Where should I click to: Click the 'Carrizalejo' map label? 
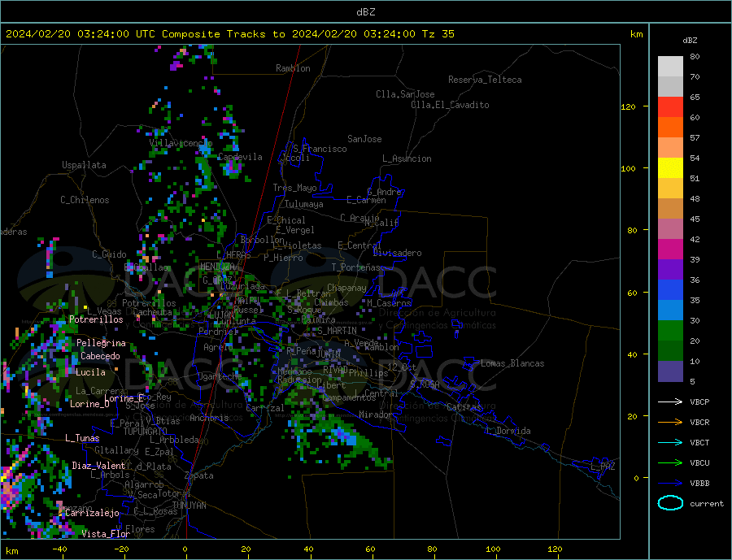(93, 514)
